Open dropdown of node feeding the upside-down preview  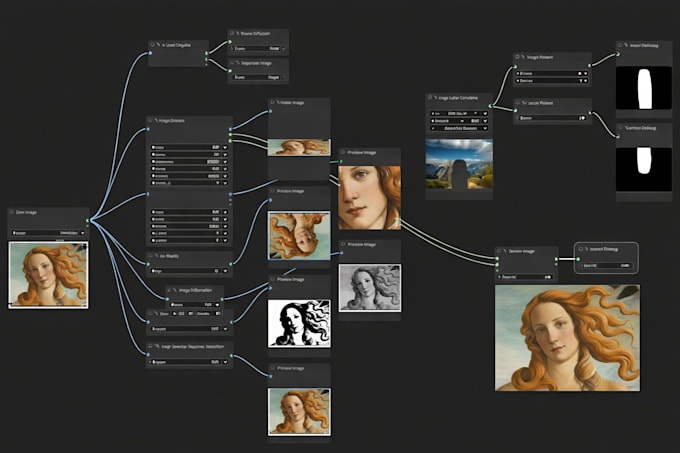pos(225,271)
